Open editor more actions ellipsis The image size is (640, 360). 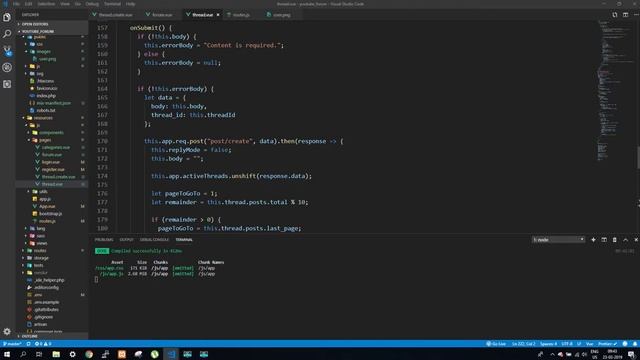(636, 15)
